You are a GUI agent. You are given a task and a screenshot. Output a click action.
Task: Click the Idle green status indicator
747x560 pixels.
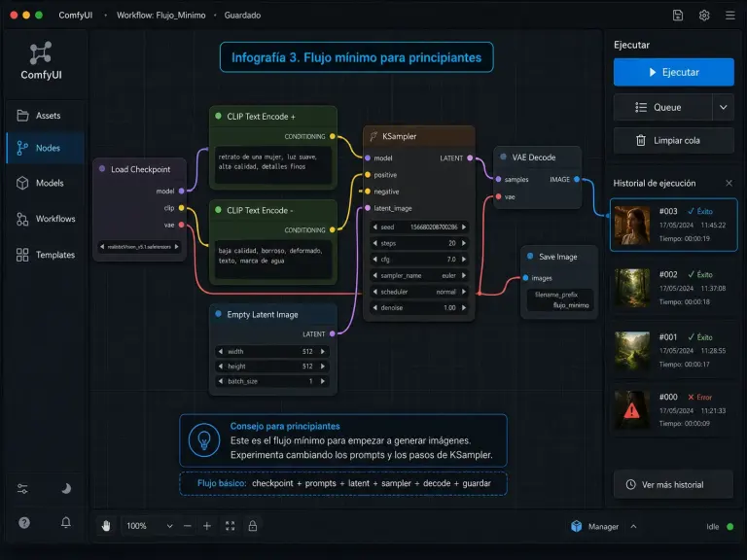[x=729, y=527]
